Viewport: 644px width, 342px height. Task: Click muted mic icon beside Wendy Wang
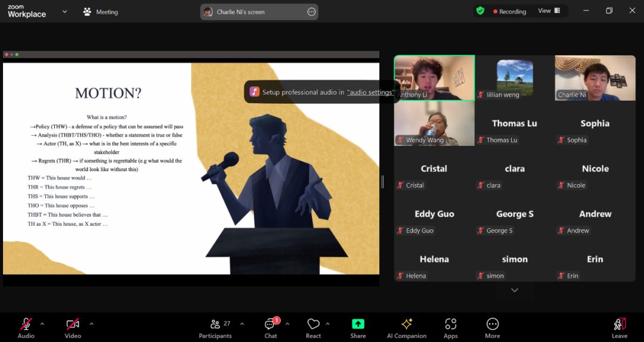[400, 140]
